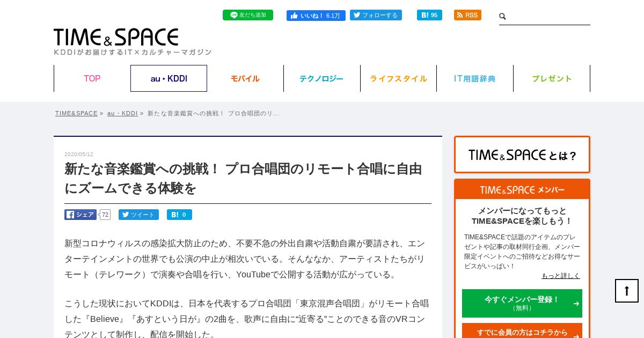The image size is (644, 338).
Task: Click the Twitter ツイート button under title
Action: pos(138,215)
